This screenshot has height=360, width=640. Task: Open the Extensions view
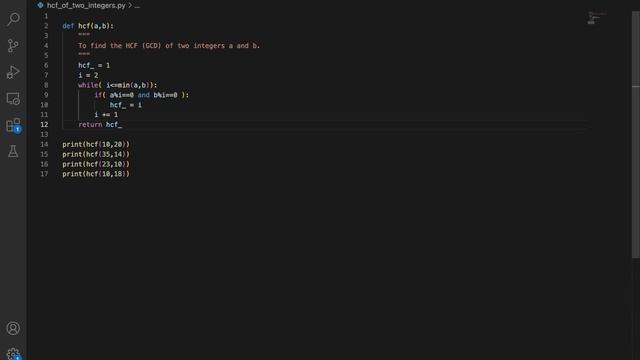tap(13, 125)
